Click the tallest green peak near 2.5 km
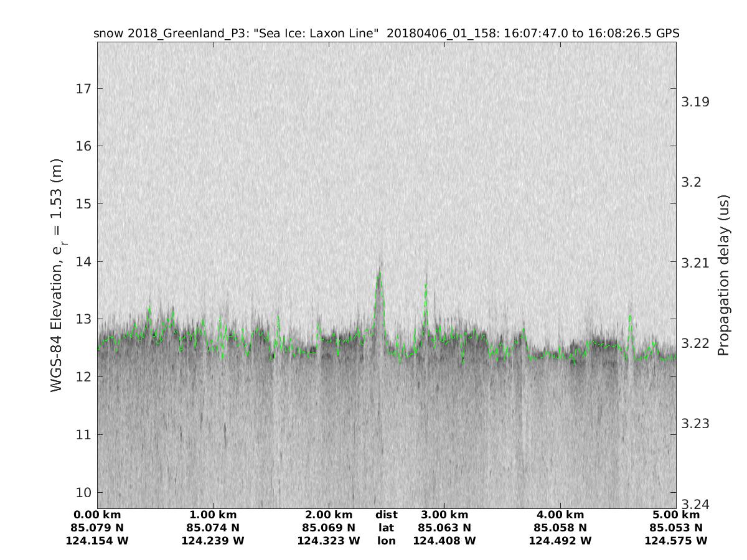This screenshot has height=560, width=747. click(x=379, y=274)
